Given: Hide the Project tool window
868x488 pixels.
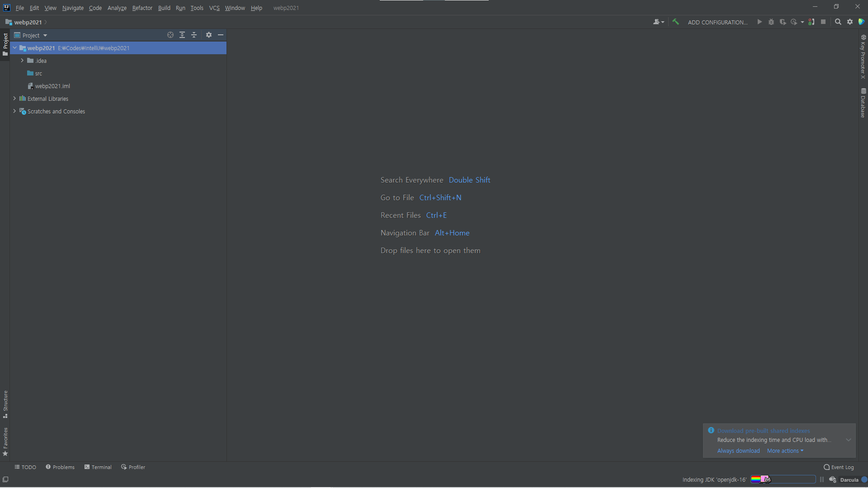Looking at the screenshot, I should pos(221,35).
